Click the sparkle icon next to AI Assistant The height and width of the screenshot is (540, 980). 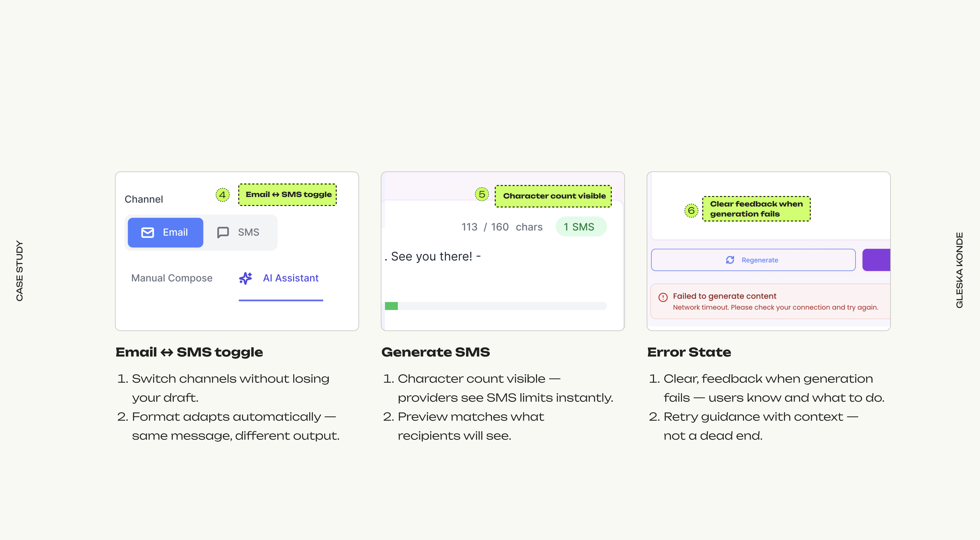(246, 278)
